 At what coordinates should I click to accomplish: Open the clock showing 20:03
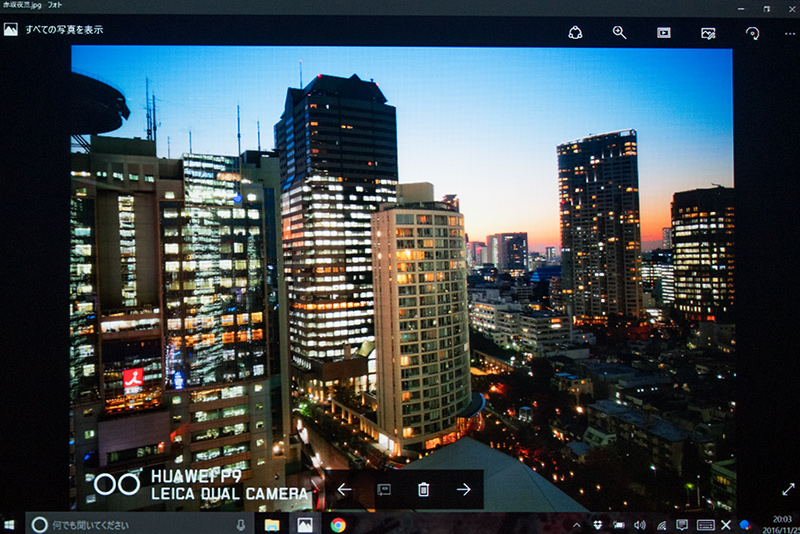[781, 524]
